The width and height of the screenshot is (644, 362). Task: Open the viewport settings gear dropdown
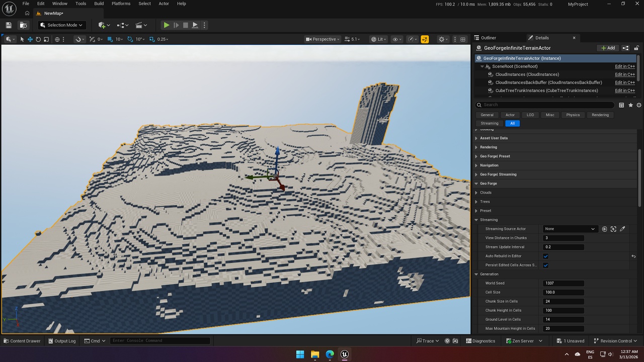point(443,39)
